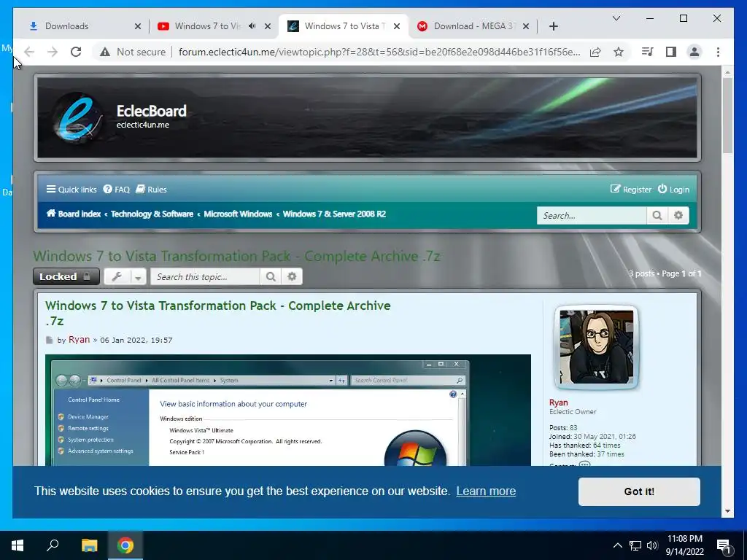747x560 pixels.
Task: Open the post title link in first post
Action: [217, 313]
